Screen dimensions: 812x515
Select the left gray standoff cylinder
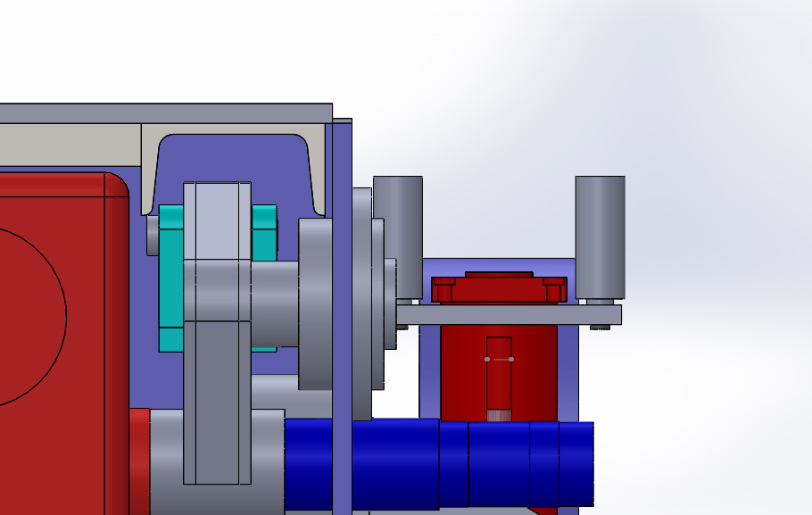point(398,237)
